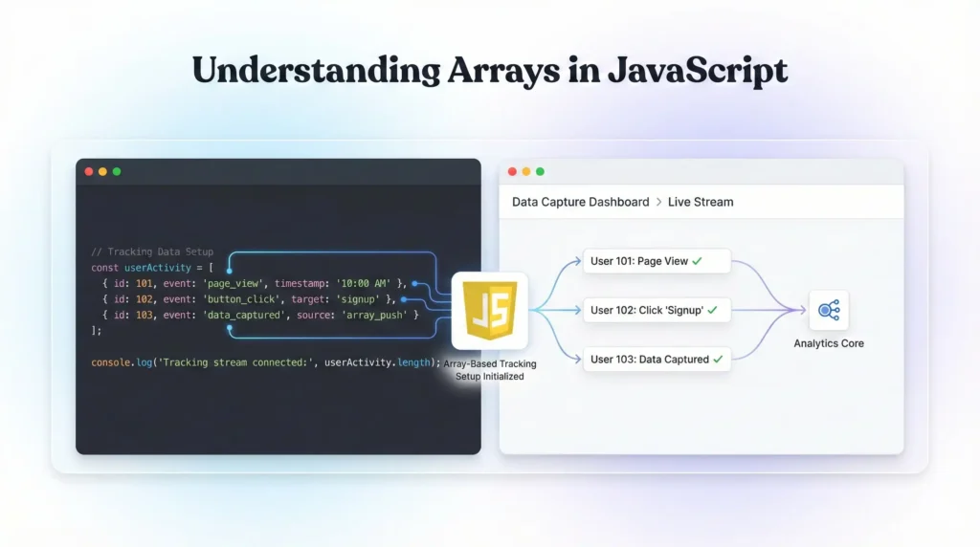Select the User 101: Page View card label
The height and width of the screenshot is (547, 980).
[638, 261]
